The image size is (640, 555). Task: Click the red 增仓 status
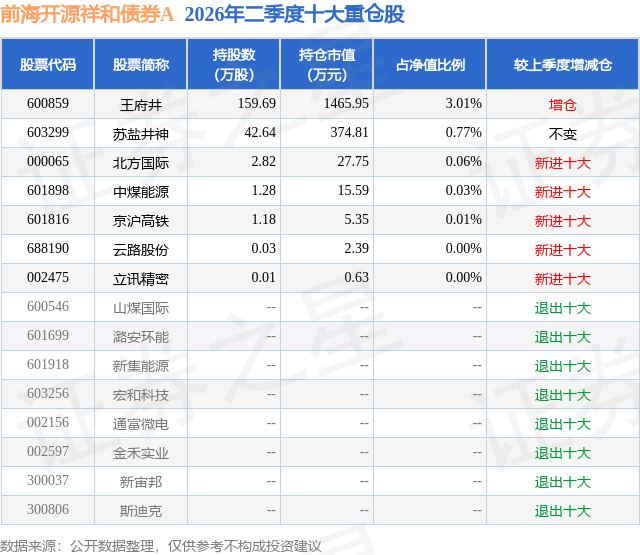(x=563, y=105)
